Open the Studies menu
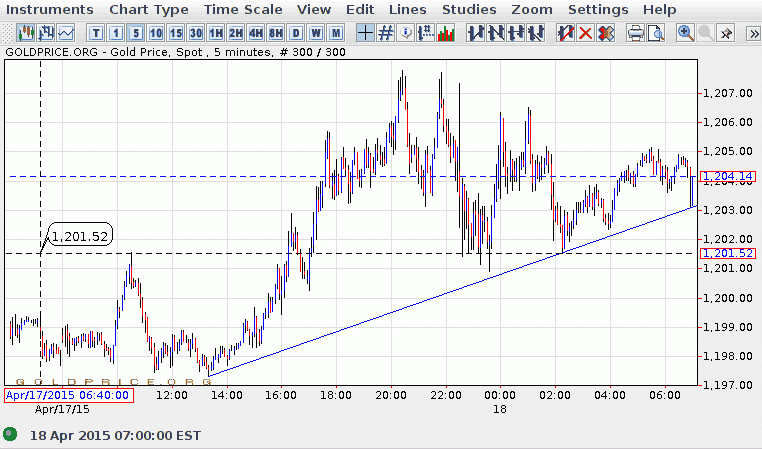 [x=469, y=9]
